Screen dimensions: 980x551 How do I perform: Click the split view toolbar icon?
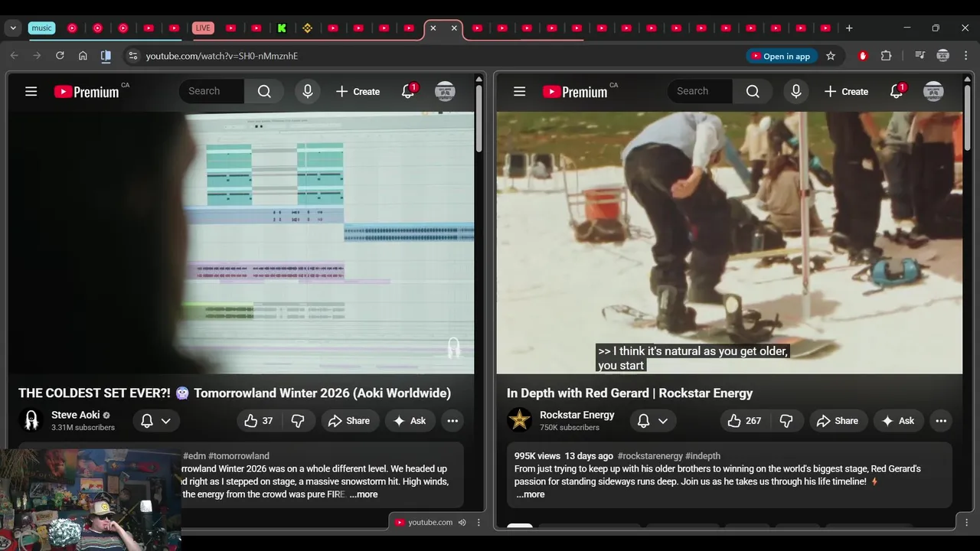tap(106, 56)
